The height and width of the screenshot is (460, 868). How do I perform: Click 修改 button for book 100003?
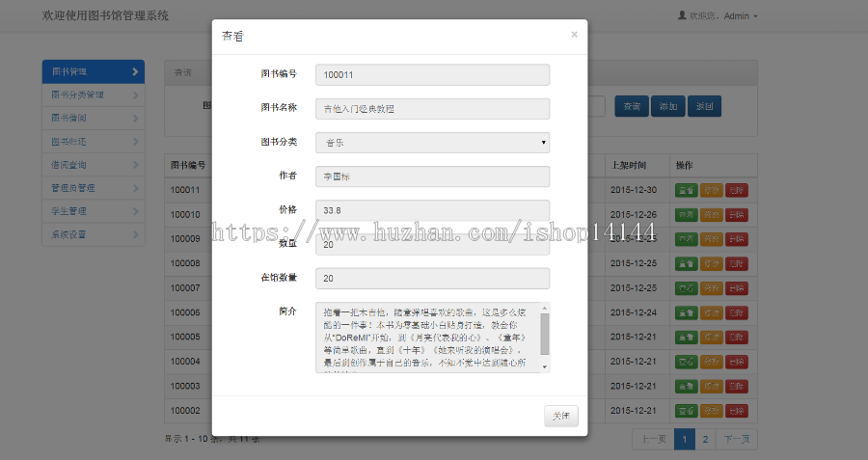click(712, 387)
